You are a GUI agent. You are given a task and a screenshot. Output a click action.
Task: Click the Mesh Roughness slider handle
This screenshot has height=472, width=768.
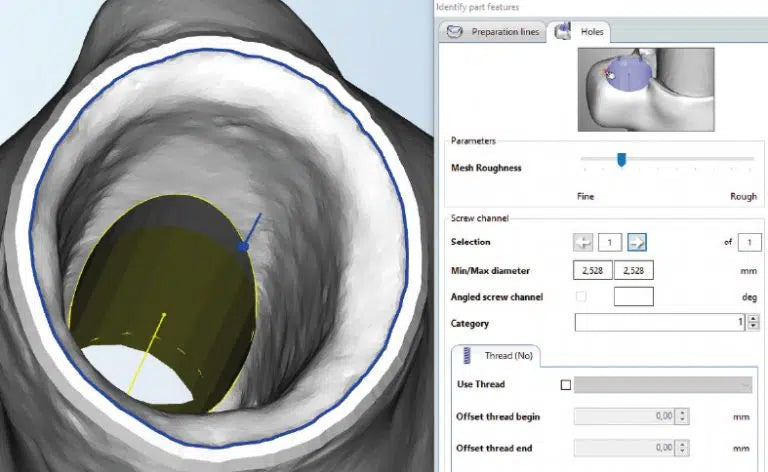[621, 159]
